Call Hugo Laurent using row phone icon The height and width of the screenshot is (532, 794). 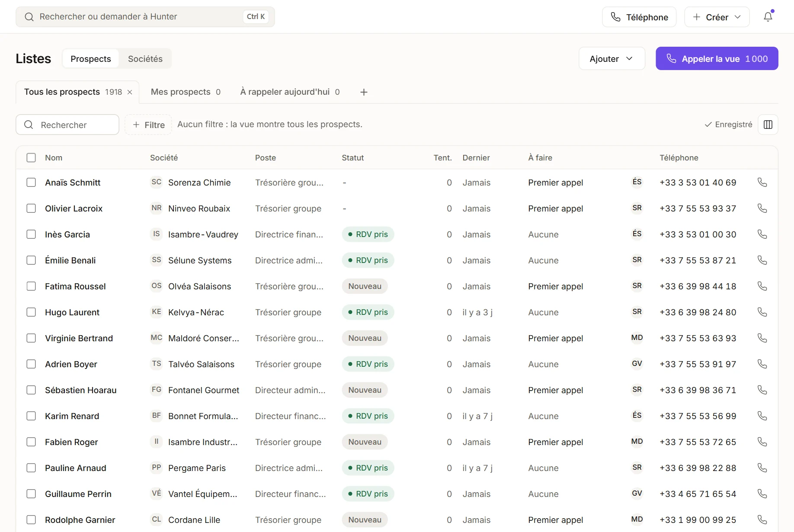point(762,312)
